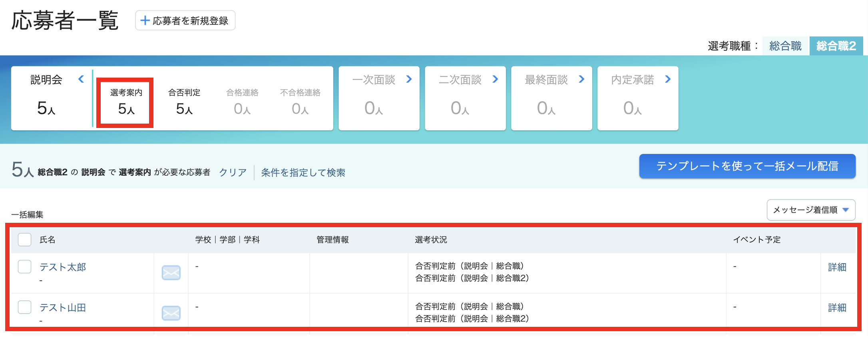Check the box beside テスト山田
868x340 pixels.
(25, 307)
